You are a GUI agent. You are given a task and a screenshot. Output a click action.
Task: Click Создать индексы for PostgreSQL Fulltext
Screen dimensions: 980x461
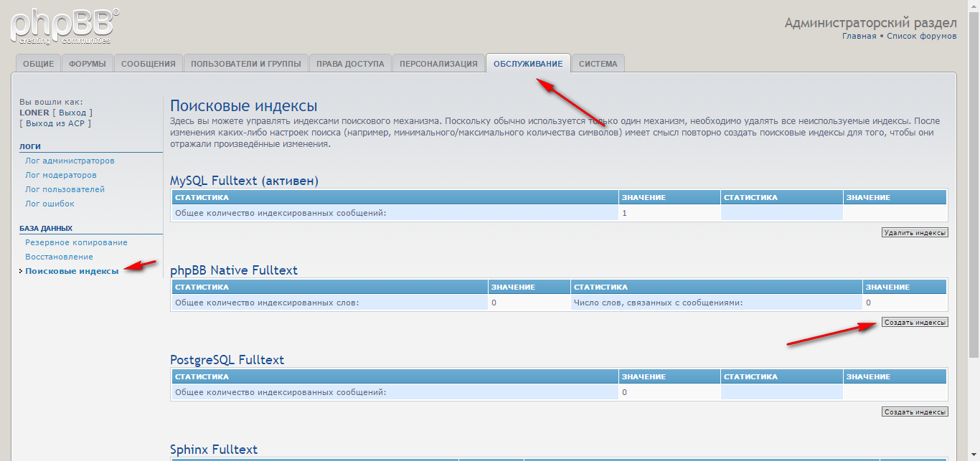click(915, 412)
